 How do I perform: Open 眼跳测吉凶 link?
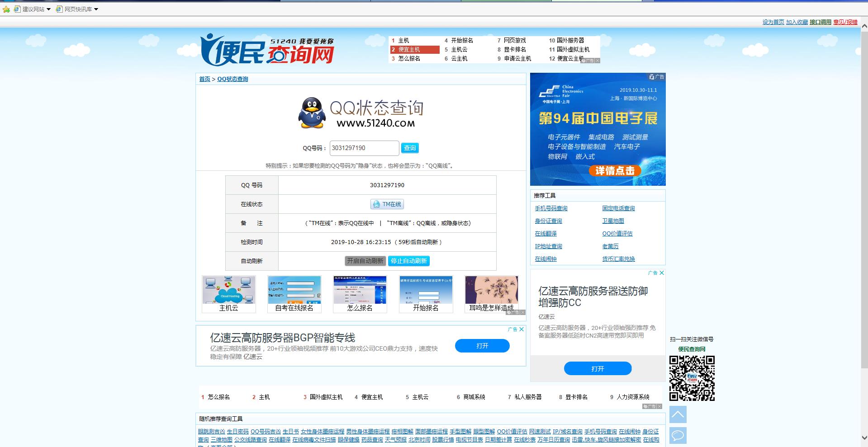coord(211,432)
